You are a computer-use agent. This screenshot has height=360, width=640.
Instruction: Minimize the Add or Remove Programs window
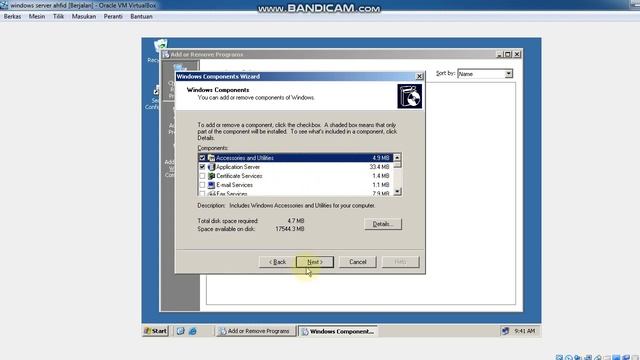[499, 54]
